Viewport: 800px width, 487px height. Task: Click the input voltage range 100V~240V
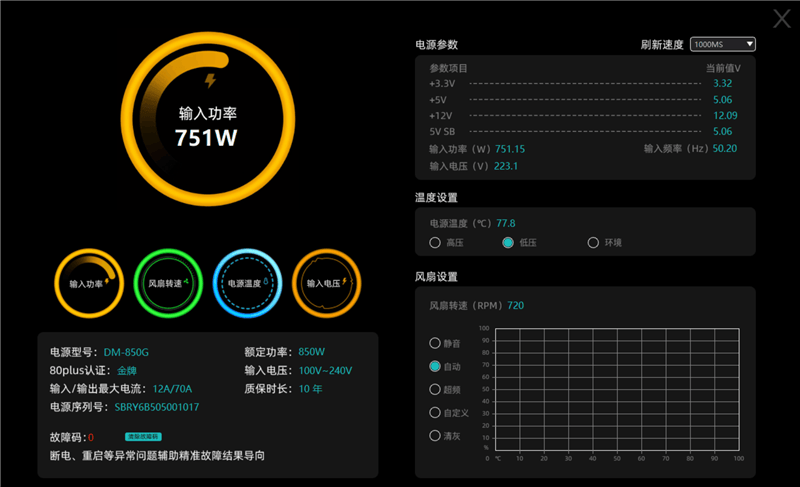(x=325, y=371)
